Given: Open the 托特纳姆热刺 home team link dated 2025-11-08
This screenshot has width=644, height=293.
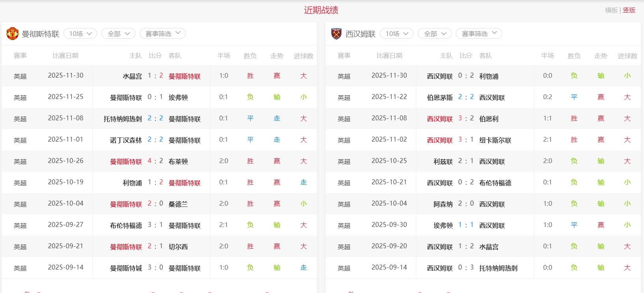Looking at the screenshot, I should [123, 119].
